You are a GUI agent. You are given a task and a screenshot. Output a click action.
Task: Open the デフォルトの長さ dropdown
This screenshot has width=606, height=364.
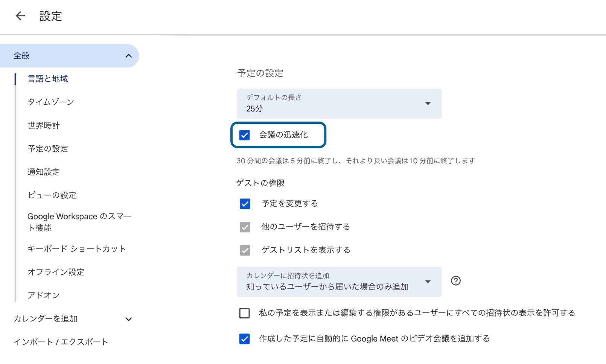click(339, 104)
